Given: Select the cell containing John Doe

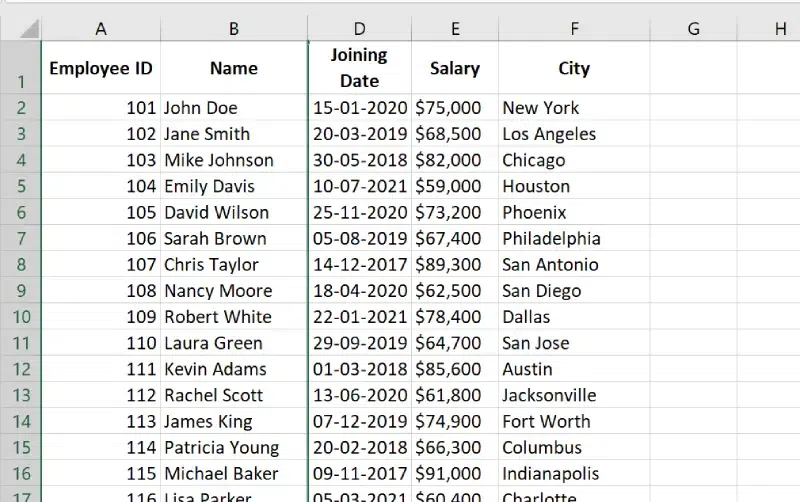Looking at the screenshot, I should [x=234, y=108].
